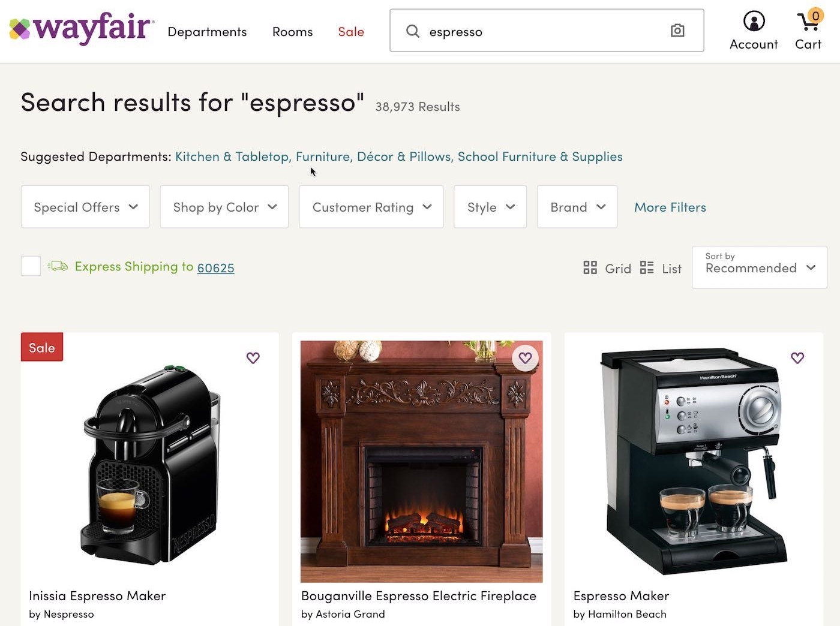This screenshot has width=840, height=626.
Task: Enable the Express Shipping checkbox
Action: (31, 266)
